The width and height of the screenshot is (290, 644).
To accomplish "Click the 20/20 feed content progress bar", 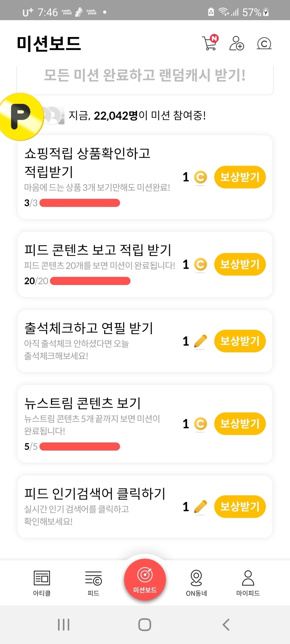I will 90,281.
